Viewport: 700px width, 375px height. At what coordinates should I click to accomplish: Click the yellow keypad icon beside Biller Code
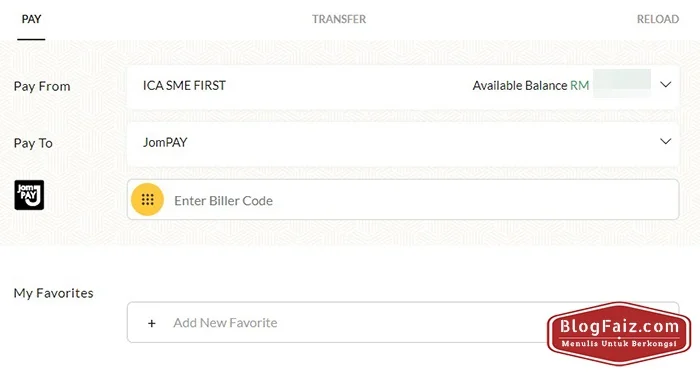click(x=147, y=200)
